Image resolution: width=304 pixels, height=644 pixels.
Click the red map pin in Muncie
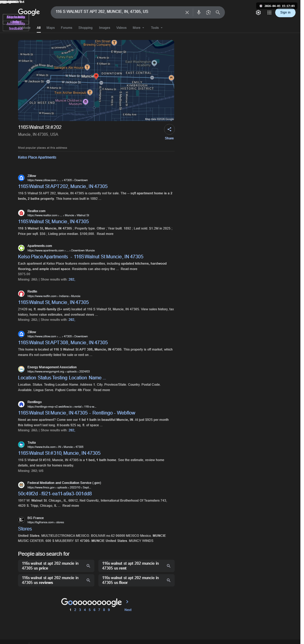click(96, 76)
